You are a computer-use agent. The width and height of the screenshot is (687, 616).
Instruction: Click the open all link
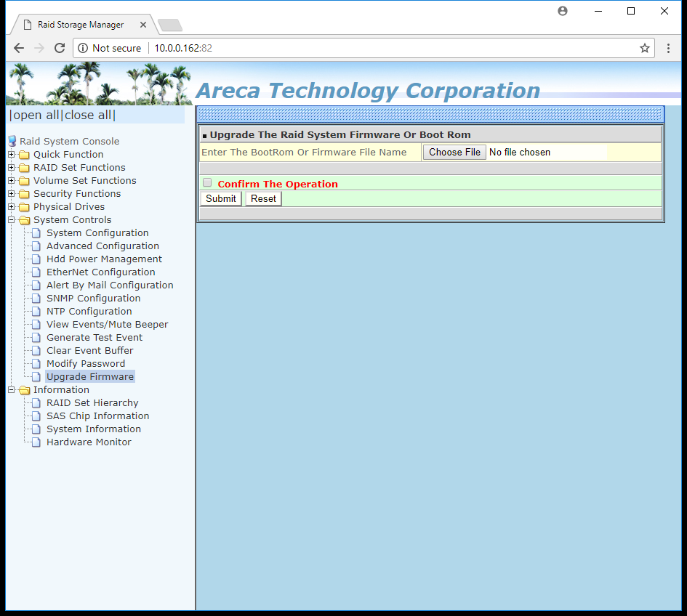37,115
